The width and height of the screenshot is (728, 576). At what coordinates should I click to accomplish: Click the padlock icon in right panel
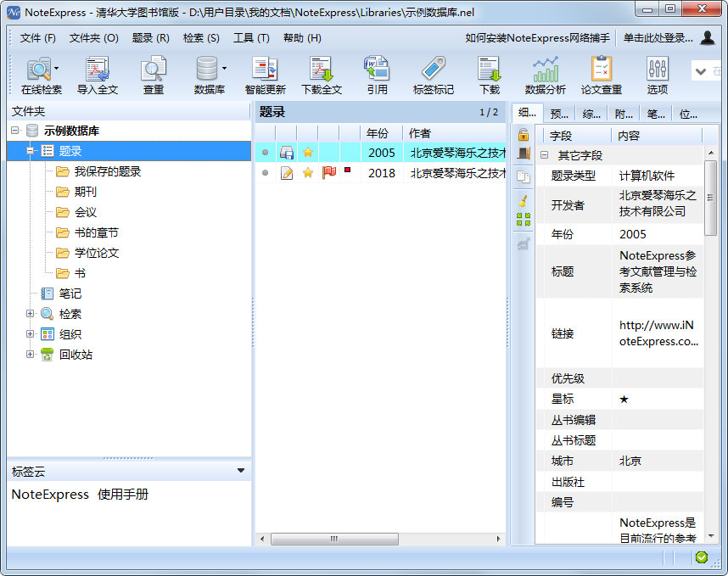pyautogui.click(x=525, y=136)
